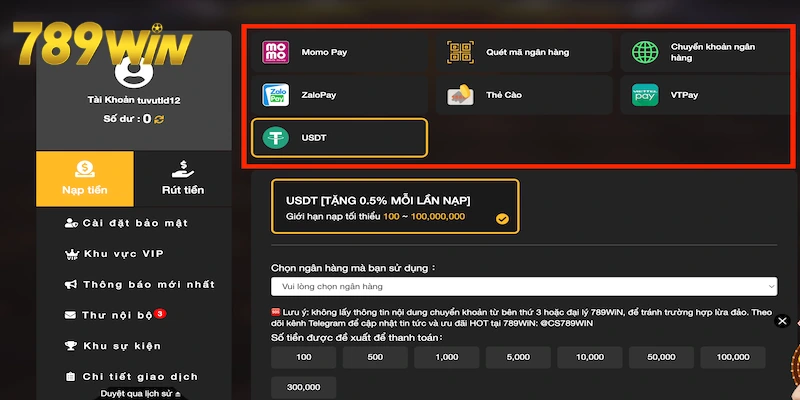Select suggested amount 100,000

[x=733, y=357]
